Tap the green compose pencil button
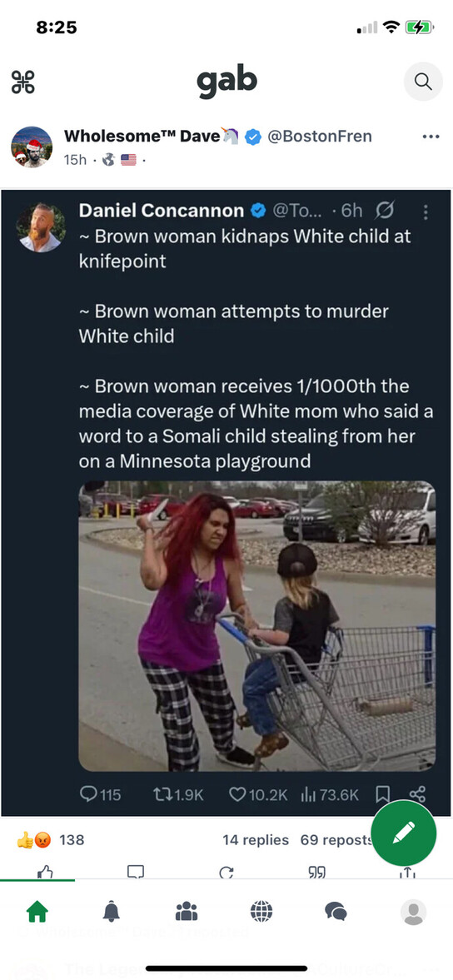Image resolution: width=453 pixels, height=980 pixels. [404, 833]
